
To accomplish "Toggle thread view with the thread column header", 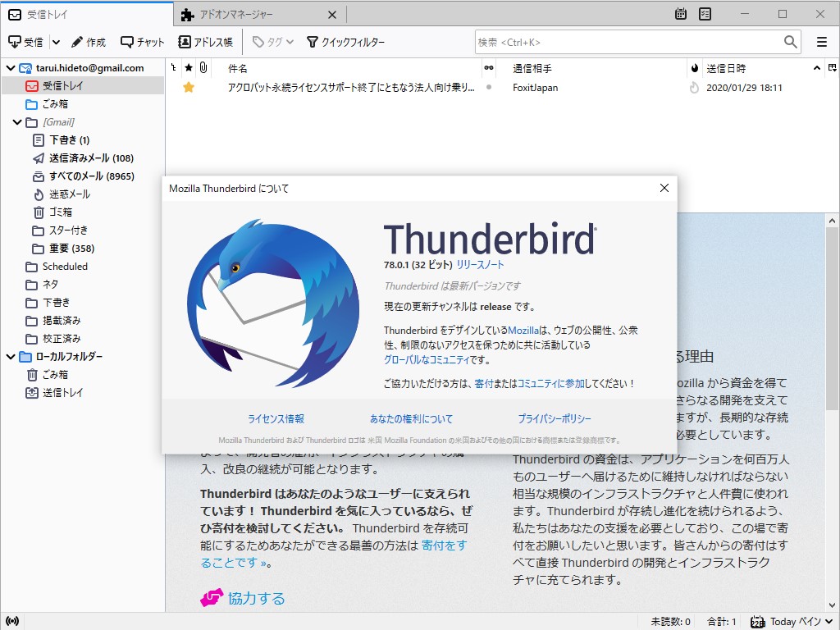I will click(x=175, y=68).
